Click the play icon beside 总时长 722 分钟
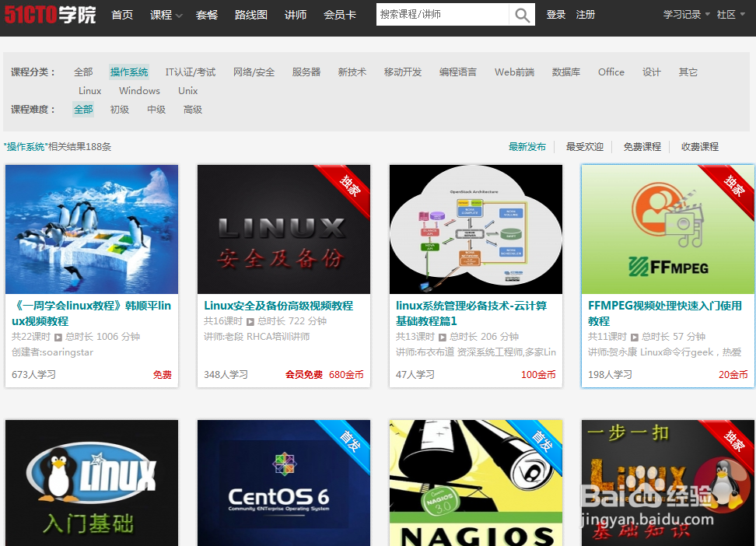Image resolution: width=756 pixels, height=546 pixels. [x=250, y=322]
